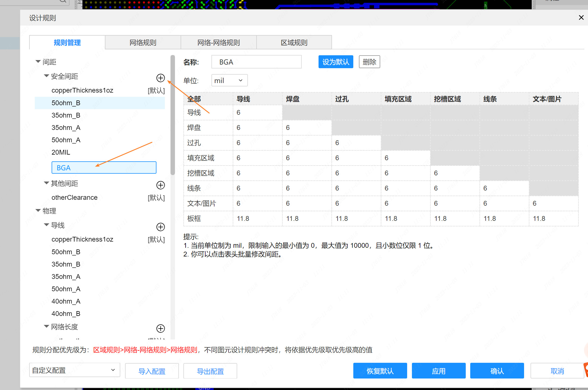Click the rule tree vertical scrollbar
Viewport: 588px width, 390px height.
coord(172,115)
